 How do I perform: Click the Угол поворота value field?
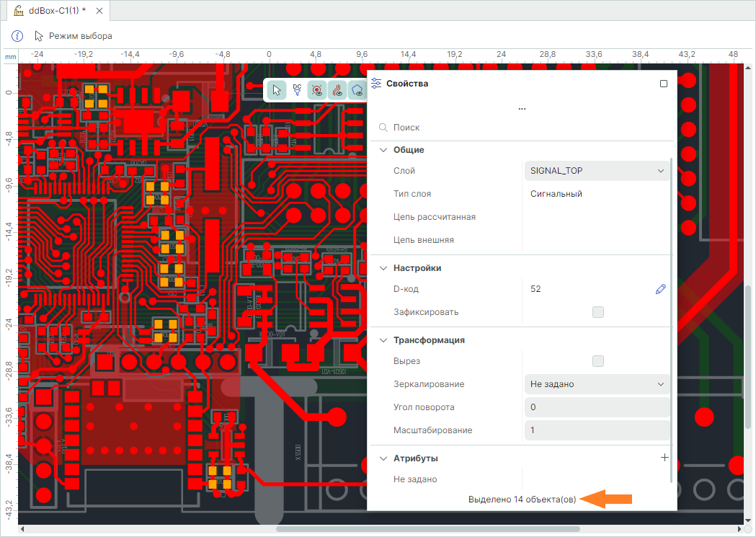tap(597, 407)
